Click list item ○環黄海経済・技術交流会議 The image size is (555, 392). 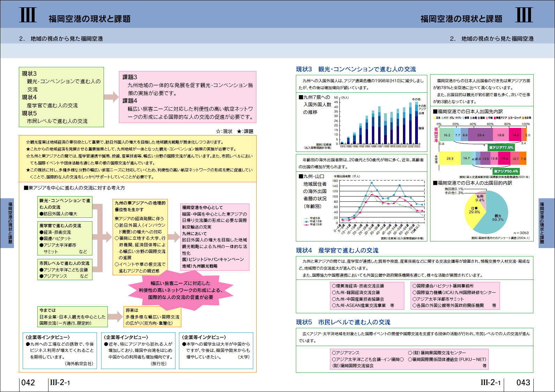pyautogui.click(x=358, y=286)
